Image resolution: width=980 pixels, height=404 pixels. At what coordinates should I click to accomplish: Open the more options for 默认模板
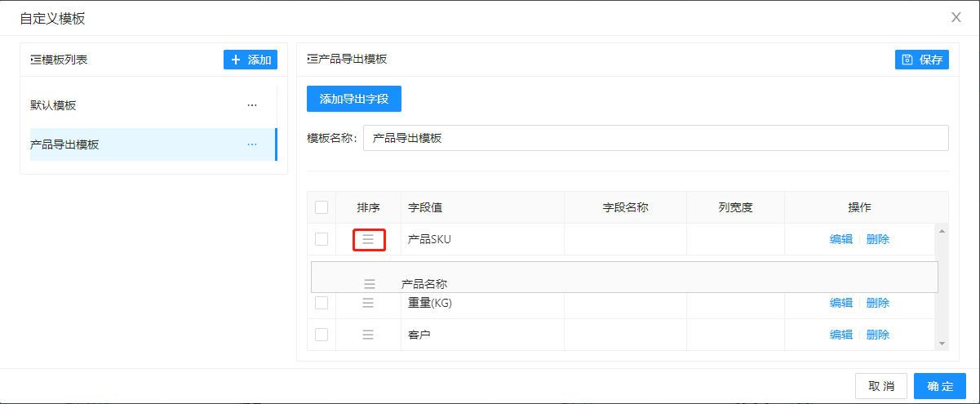click(x=252, y=105)
